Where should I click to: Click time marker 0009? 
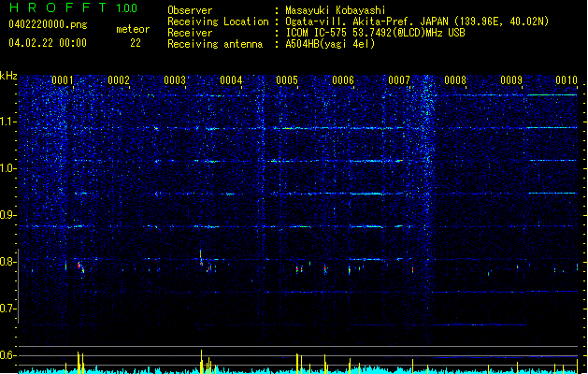tap(511, 80)
